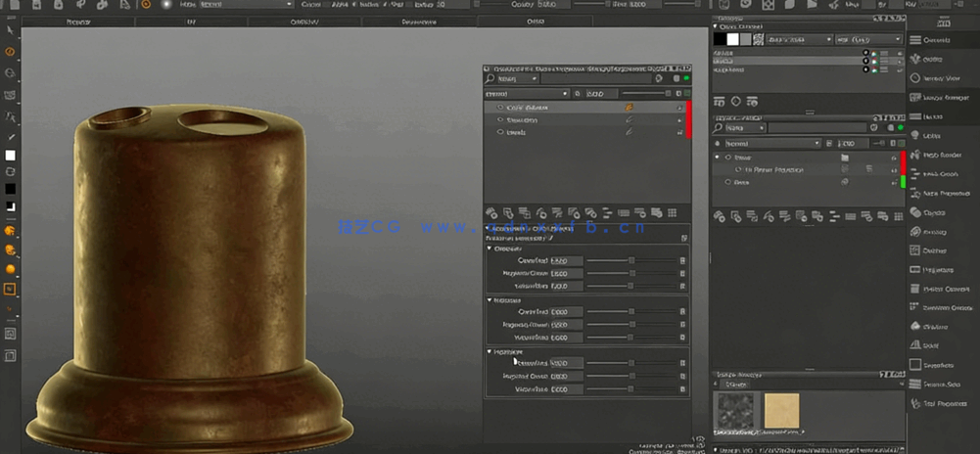Switch to the last Ortho viewport tab
This screenshot has height=454, width=980.
point(535,22)
